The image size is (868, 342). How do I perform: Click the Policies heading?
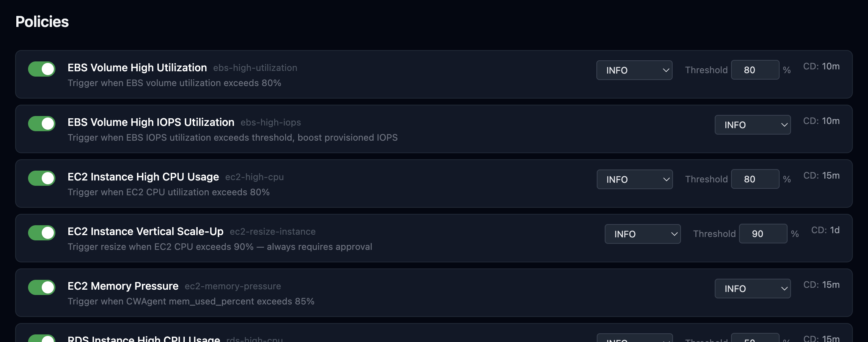[x=42, y=22]
